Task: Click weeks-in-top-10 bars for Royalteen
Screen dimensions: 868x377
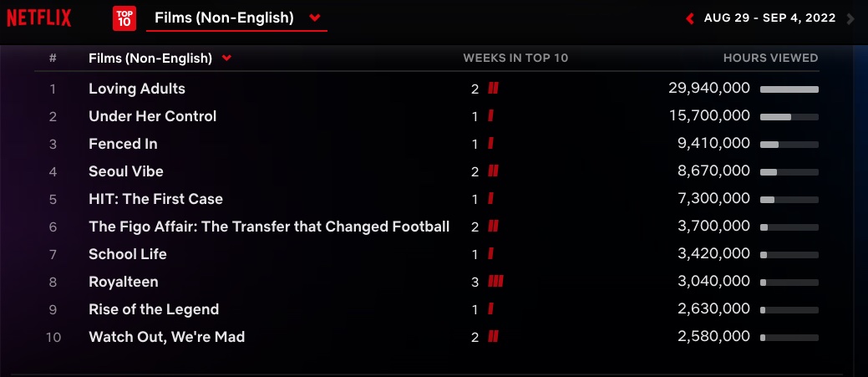Action: pyautogui.click(x=495, y=282)
